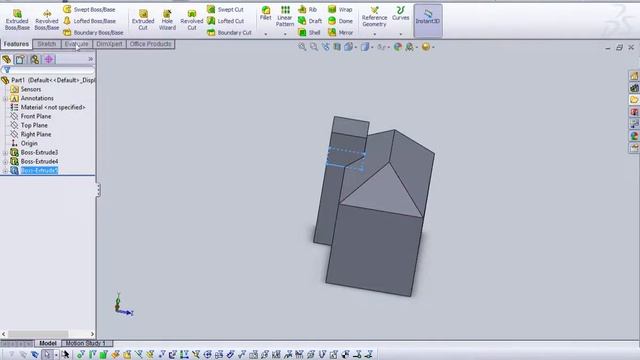The width and height of the screenshot is (640, 360).
Task: Click the feature tree filter field
Action: click(48, 70)
